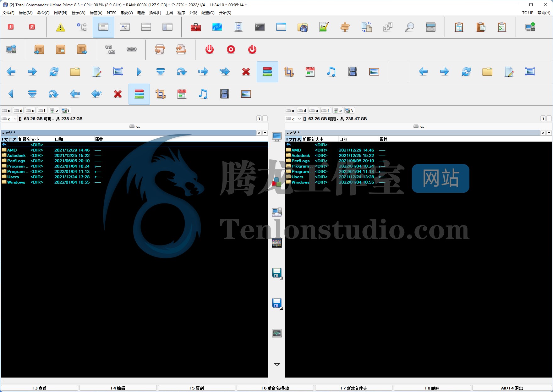
Task: Click F7 新建文件夹 button
Action: (x=354, y=388)
